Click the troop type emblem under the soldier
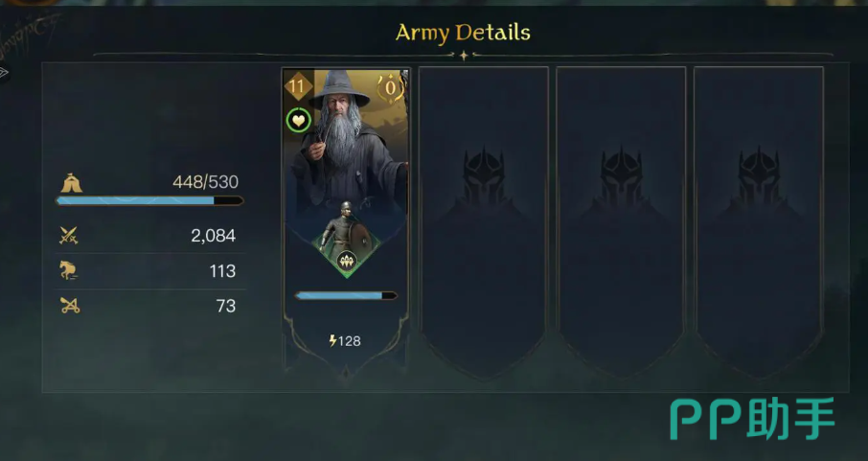This screenshot has height=461, width=868. [x=347, y=260]
